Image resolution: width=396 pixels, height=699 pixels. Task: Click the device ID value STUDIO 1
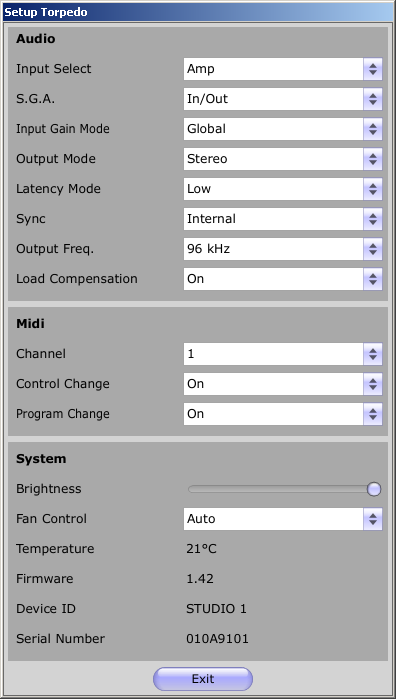click(x=216, y=609)
